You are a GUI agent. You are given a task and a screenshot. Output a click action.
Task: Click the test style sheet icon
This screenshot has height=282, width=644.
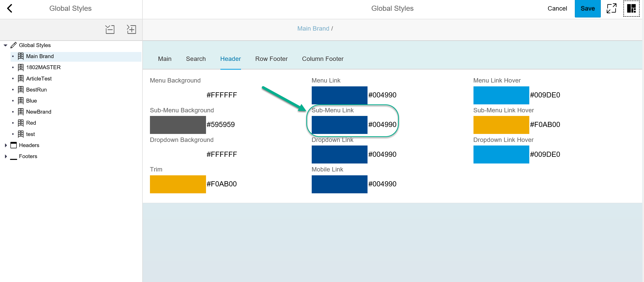[21, 134]
